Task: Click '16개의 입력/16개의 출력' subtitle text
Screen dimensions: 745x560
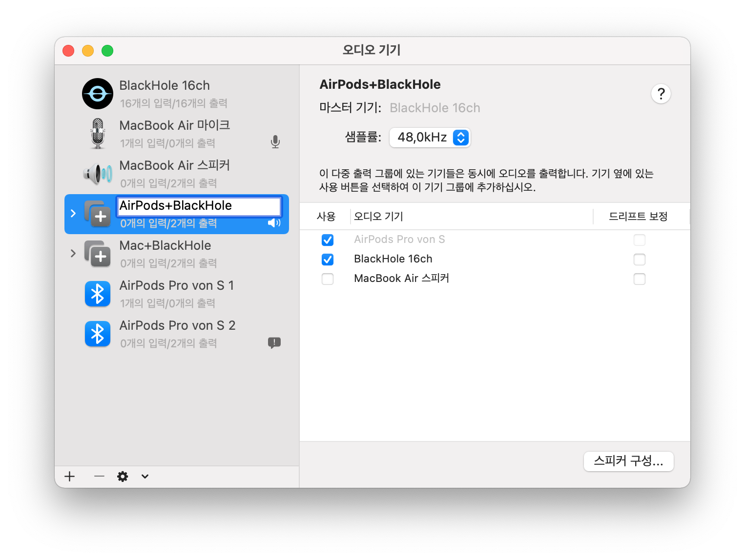Action: 174,103
